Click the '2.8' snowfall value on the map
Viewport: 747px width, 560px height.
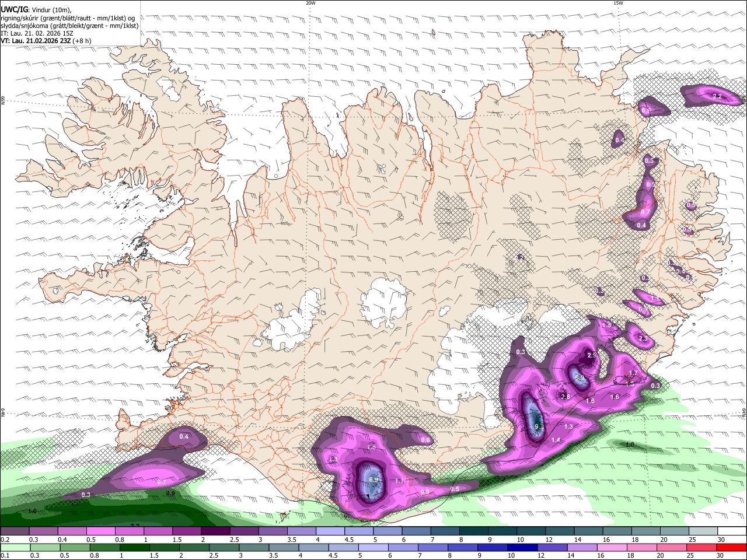565,397
